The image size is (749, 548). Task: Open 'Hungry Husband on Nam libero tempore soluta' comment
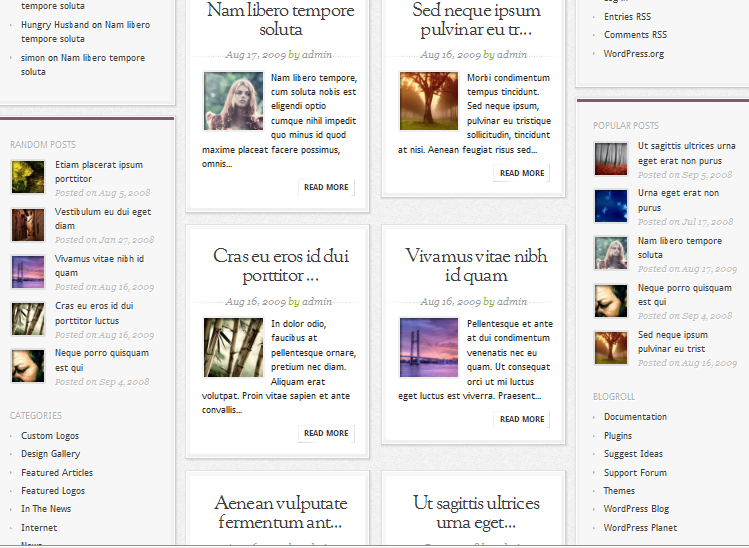[86, 32]
